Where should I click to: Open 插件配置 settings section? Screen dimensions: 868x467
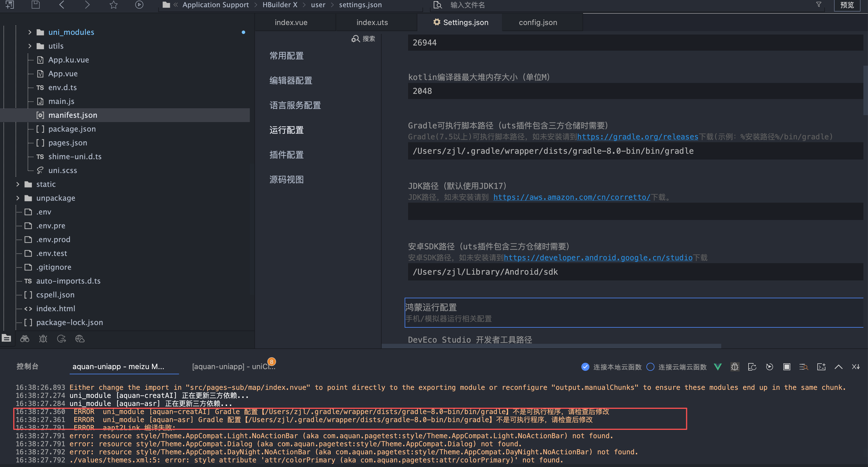coord(286,155)
